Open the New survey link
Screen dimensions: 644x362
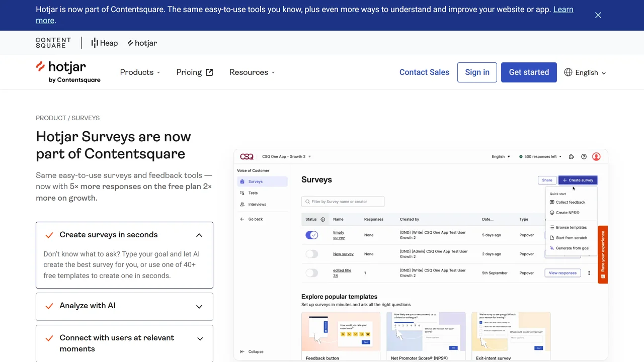343,254
